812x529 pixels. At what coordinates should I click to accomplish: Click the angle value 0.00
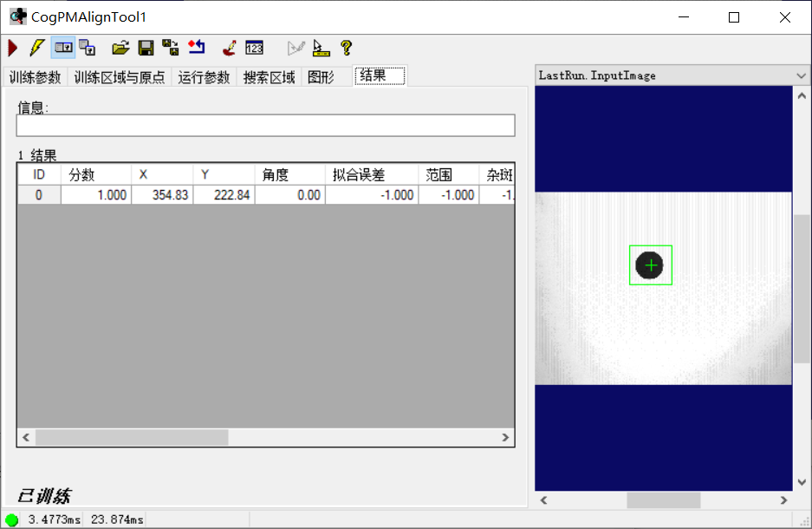pos(290,195)
